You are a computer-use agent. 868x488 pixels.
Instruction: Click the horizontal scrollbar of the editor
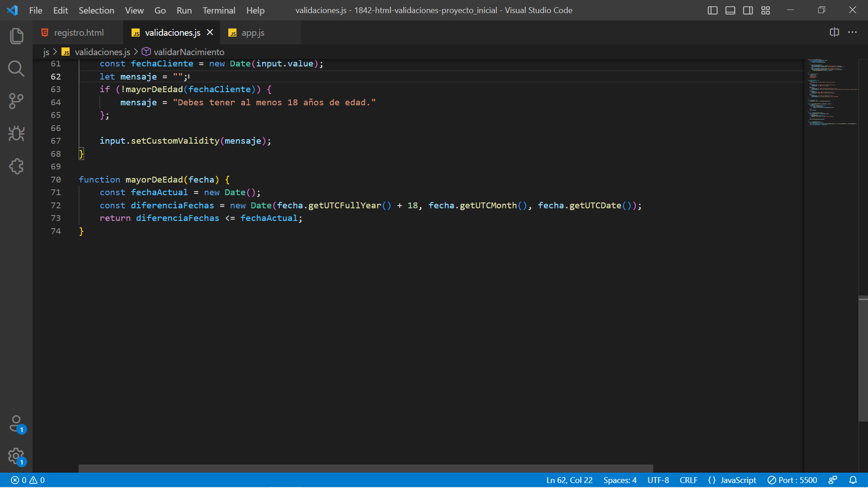tap(366, 469)
